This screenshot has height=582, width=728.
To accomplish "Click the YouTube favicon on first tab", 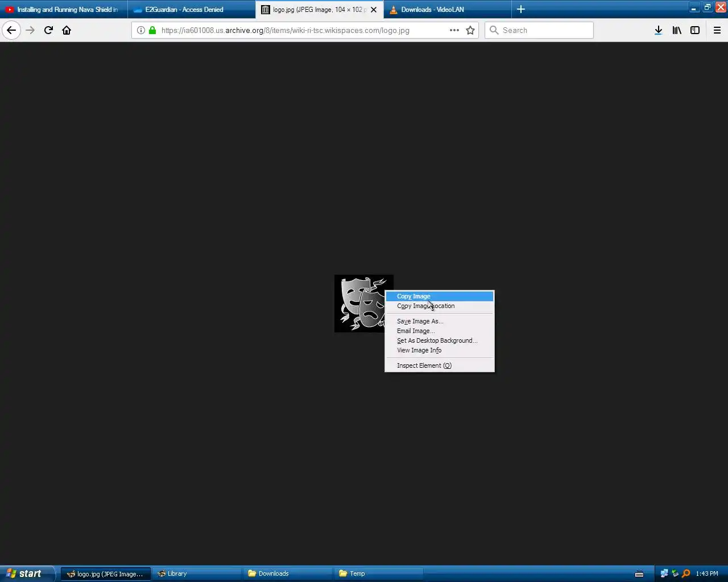I will click(9, 10).
